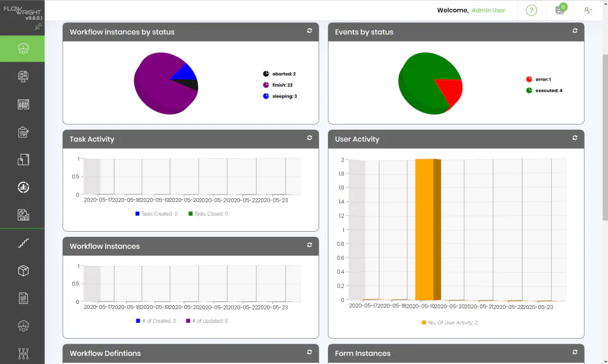Click the page vertical scrollbar thumb

click(605, 137)
